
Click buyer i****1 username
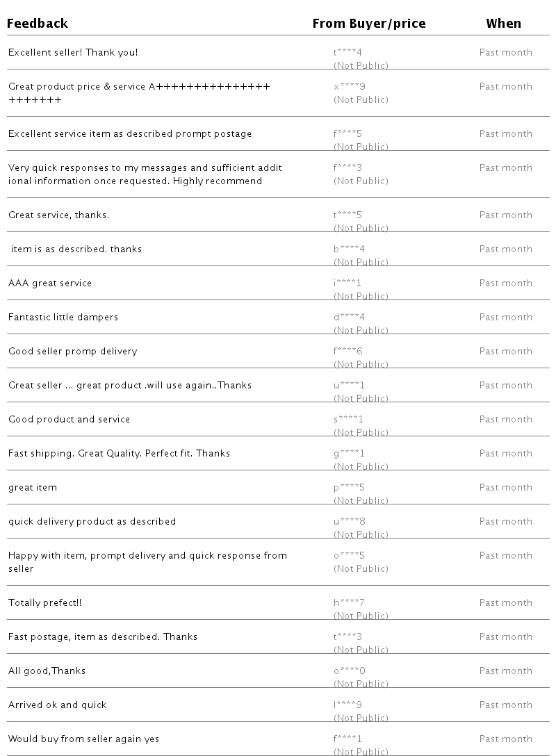pos(347,283)
